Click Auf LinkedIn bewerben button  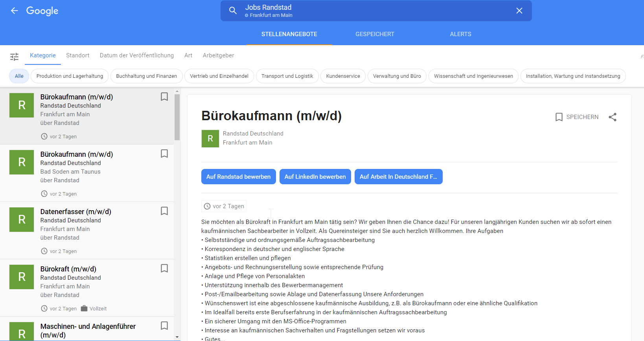click(315, 177)
